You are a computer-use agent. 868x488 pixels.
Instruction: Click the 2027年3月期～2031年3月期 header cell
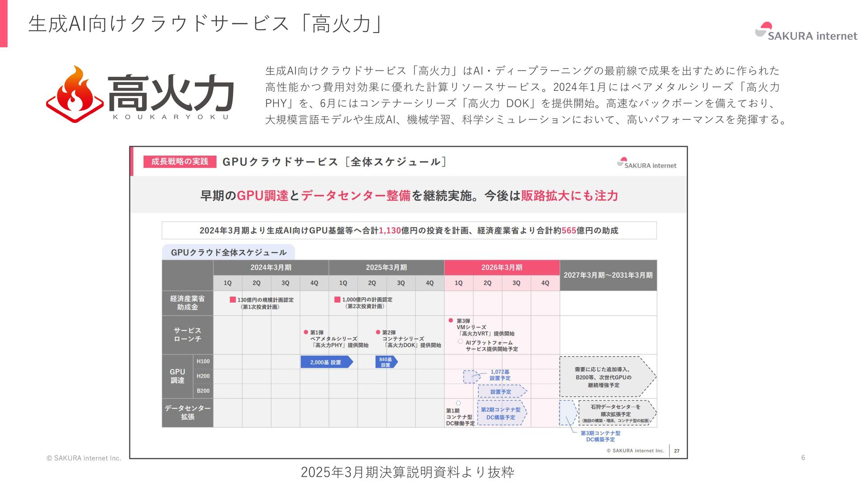608,275
